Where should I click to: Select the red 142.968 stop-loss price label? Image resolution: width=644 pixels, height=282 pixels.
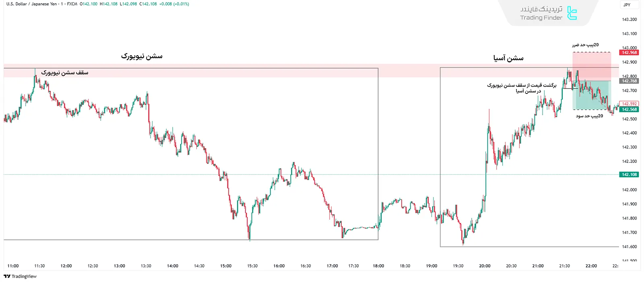click(x=629, y=53)
